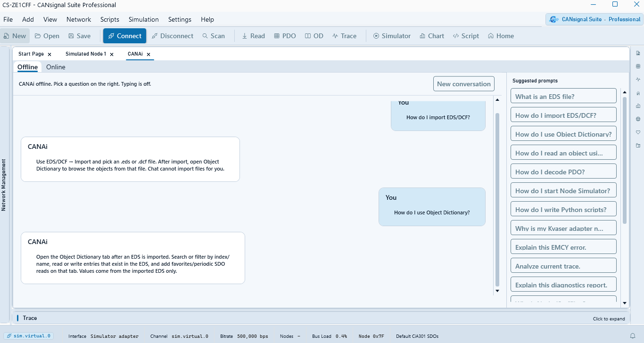Viewport: 644px width, 343px height.
Task: Click the document icon in right sidebar
Action: click(x=638, y=53)
